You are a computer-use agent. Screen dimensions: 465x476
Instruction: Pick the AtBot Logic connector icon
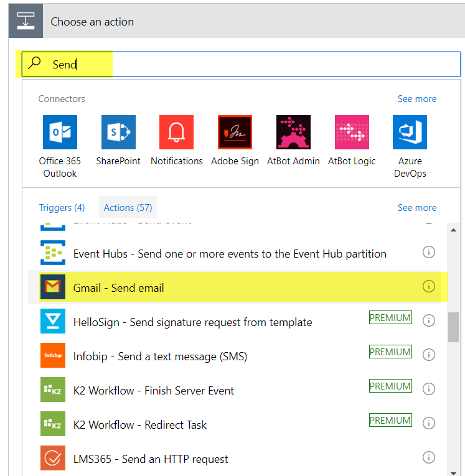[352, 132]
